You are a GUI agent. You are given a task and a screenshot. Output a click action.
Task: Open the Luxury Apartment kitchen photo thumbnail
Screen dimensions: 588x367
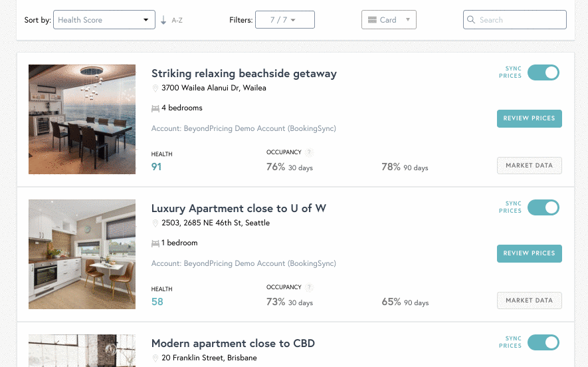(x=82, y=255)
